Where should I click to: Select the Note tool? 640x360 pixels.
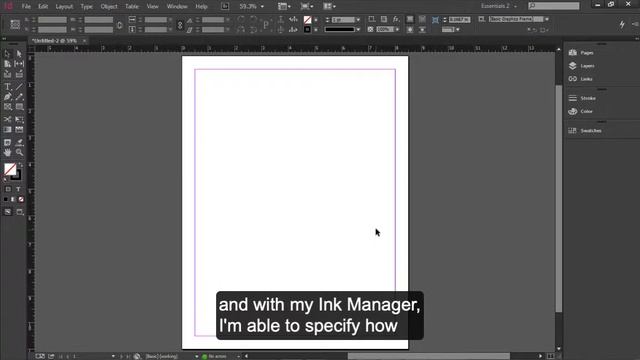point(7,142)
